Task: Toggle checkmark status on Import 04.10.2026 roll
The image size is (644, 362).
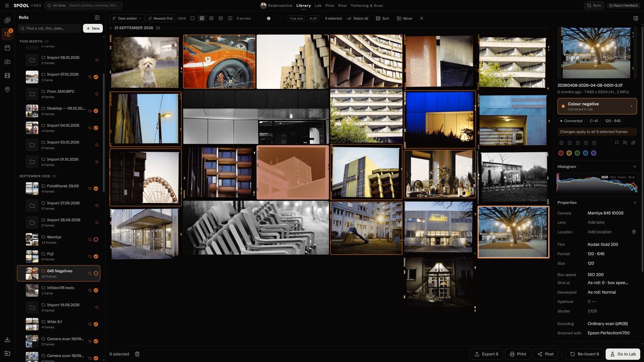Action: pyautogui.click(x=96, y=128)
